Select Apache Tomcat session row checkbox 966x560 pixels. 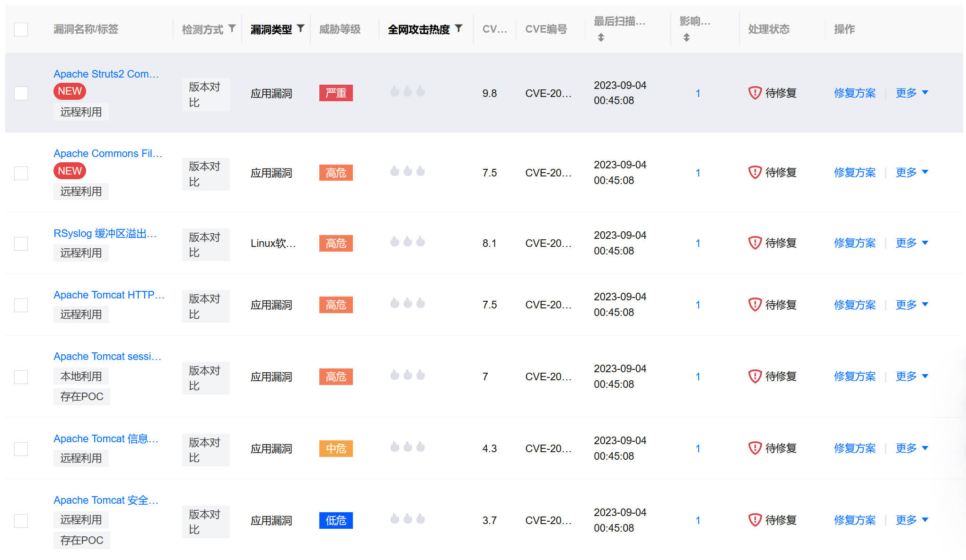(21, 377)
